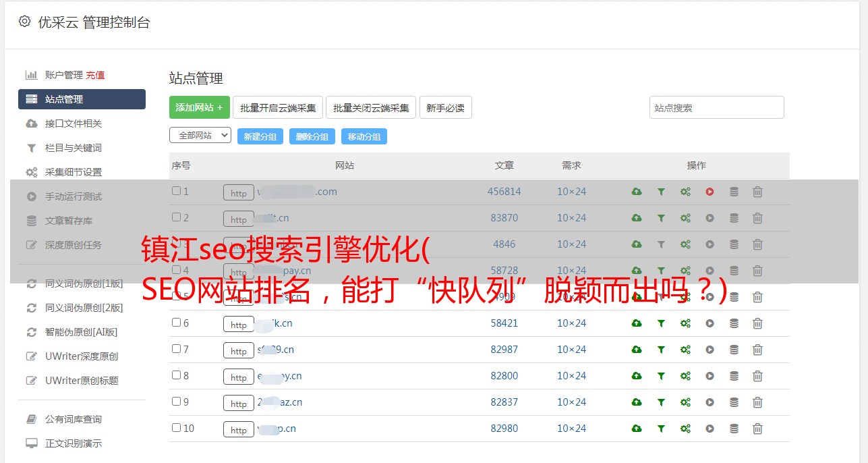
Task: Tick the checkbox for row 2
Action: 176,217
